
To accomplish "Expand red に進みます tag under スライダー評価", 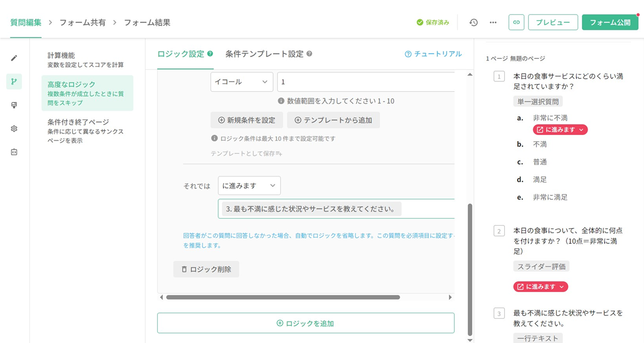I will click(x=541, y=286).
